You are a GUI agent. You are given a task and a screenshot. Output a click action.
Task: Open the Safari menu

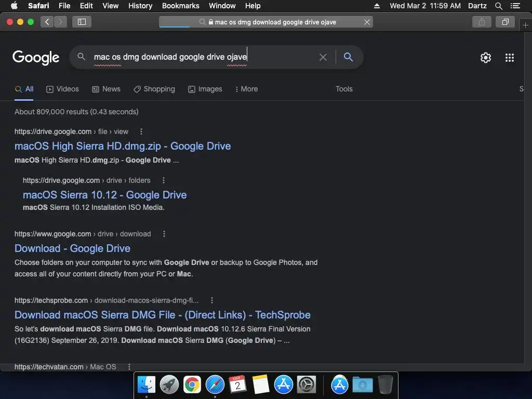[38, 6]
